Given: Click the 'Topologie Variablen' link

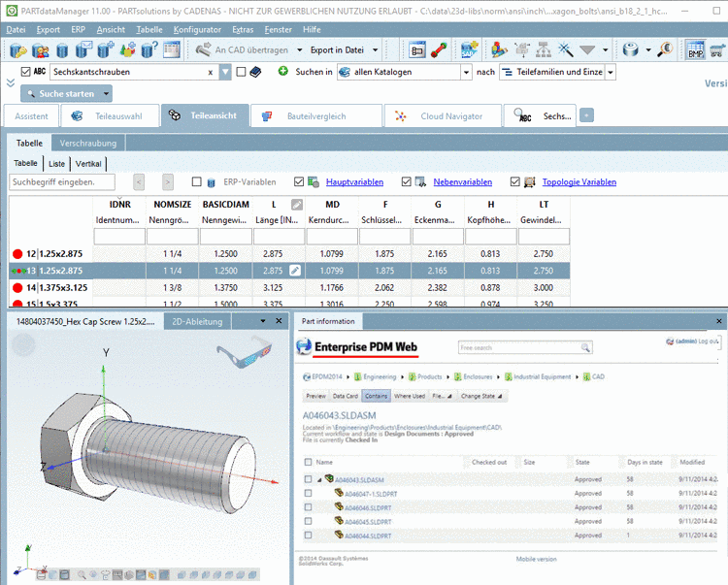Looking at the screenshot, I should (579, 181).
